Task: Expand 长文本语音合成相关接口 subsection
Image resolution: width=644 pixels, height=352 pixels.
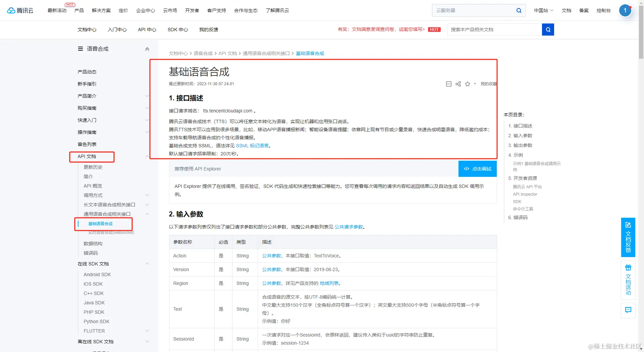Action: (147, 205)
